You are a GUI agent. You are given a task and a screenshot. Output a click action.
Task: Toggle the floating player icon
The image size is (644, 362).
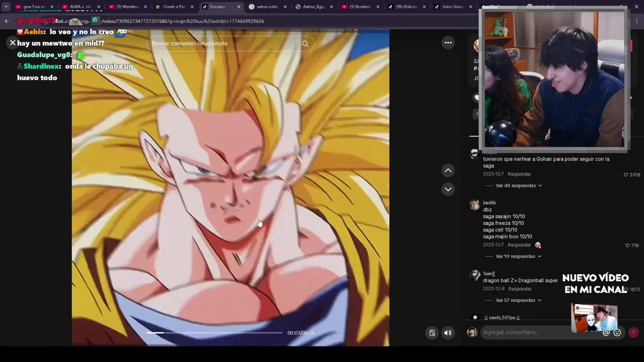(x=432, y=333)
